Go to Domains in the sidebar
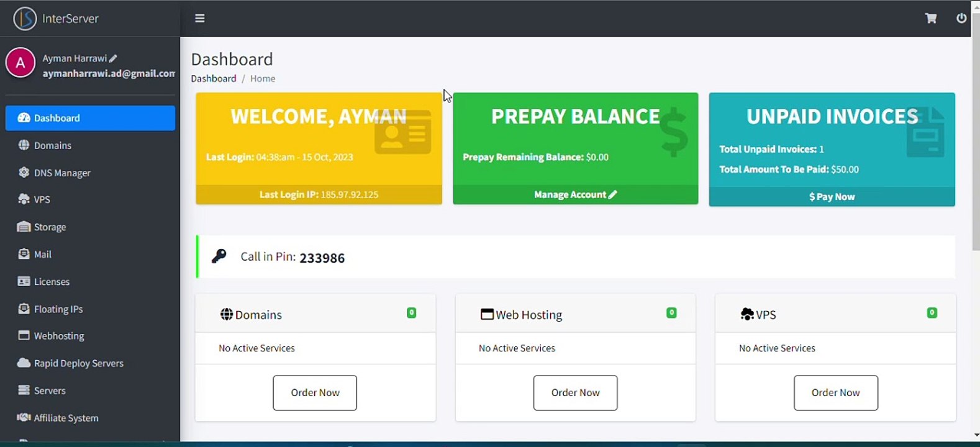Screen dimensions: 980x447 90,145
